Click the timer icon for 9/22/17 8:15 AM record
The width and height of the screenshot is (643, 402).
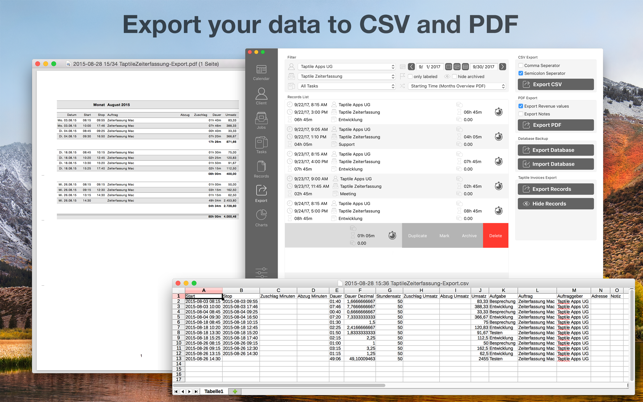[x=498, y=112]
